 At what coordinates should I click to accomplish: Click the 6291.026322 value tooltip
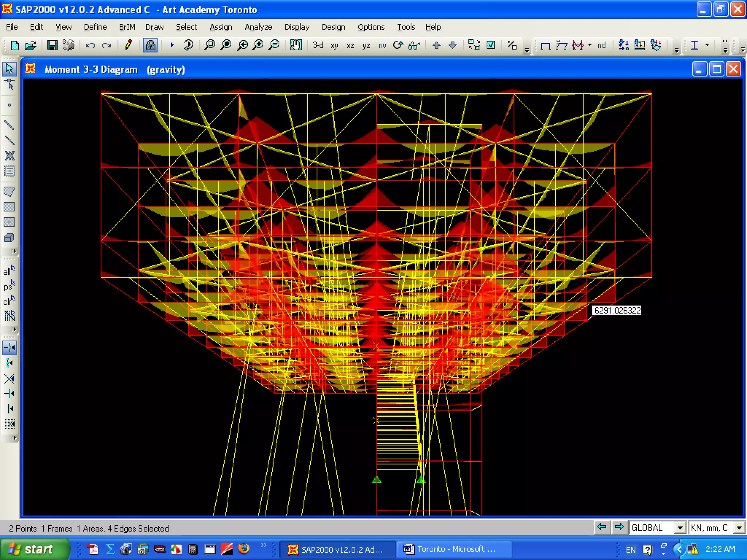[x=617, y=310]
